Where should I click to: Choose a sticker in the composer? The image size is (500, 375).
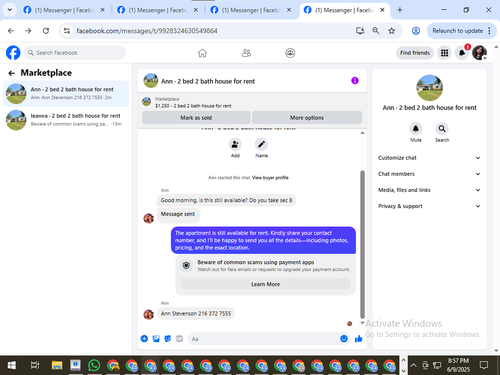pyautogui.click(x=168, y=339)
